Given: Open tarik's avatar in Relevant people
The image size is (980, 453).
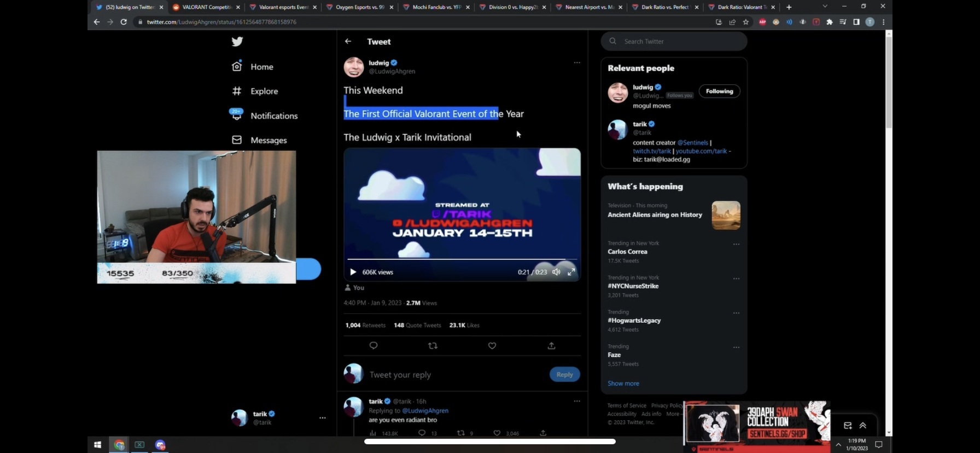Looking at the screenshot, I should click(x=617, y=130).
